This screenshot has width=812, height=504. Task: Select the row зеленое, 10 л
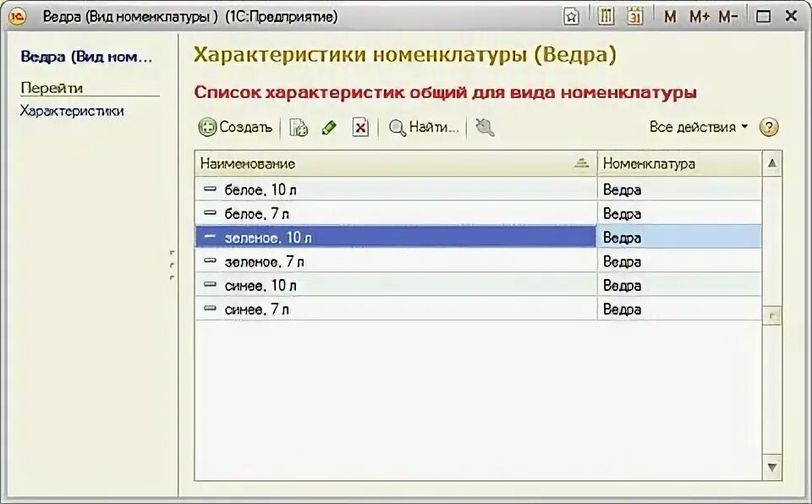coord(478,238)
